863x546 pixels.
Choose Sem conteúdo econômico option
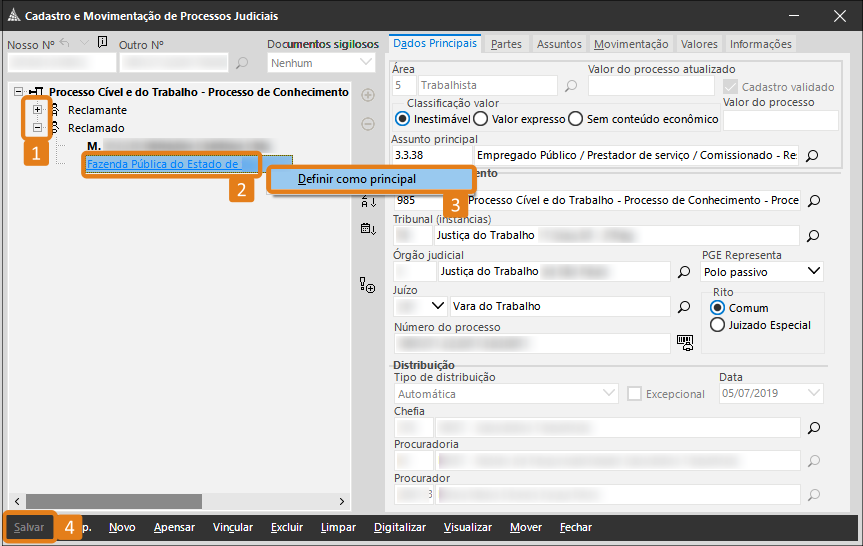click(575, 119)
